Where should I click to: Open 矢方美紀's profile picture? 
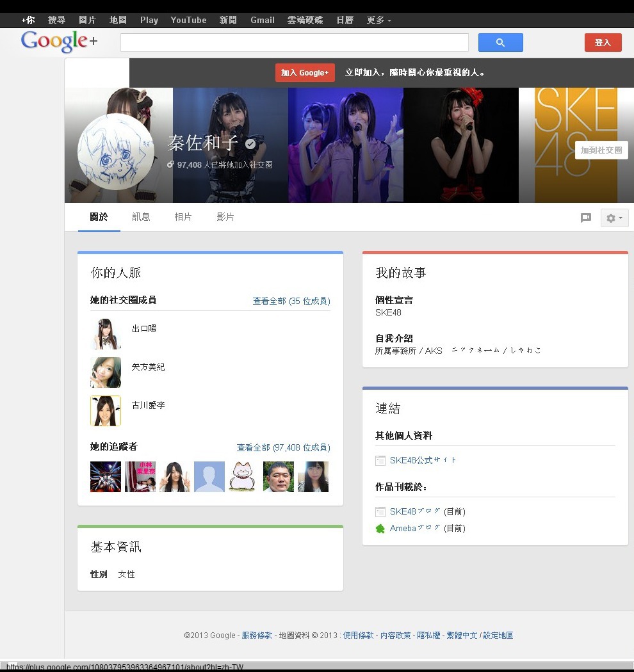(x=106, y=372)
